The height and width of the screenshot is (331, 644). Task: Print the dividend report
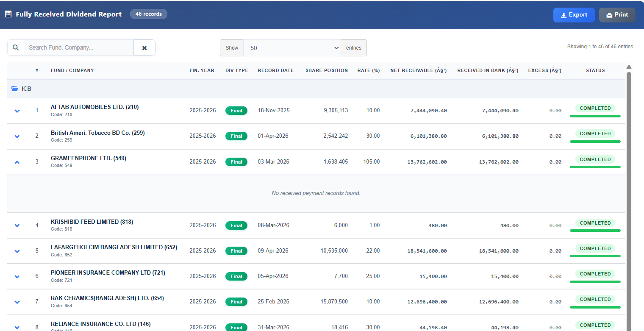coord(617,15)
